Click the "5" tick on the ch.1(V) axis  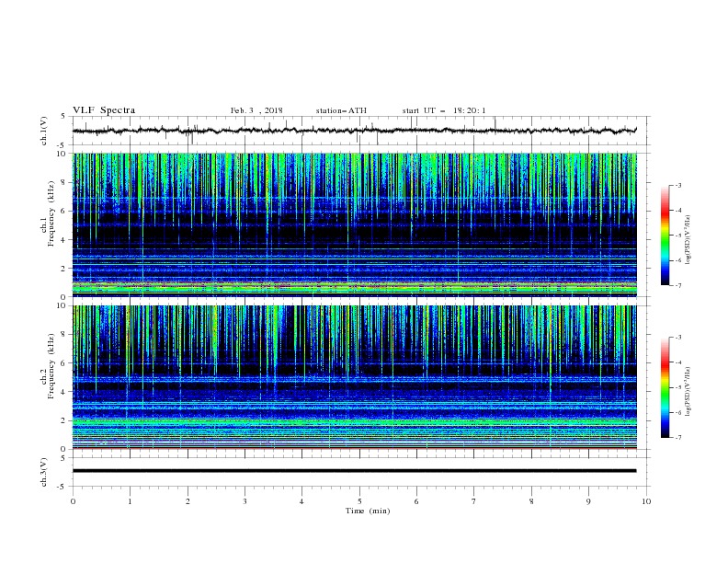pyautogui.click(x=64, y=116)
